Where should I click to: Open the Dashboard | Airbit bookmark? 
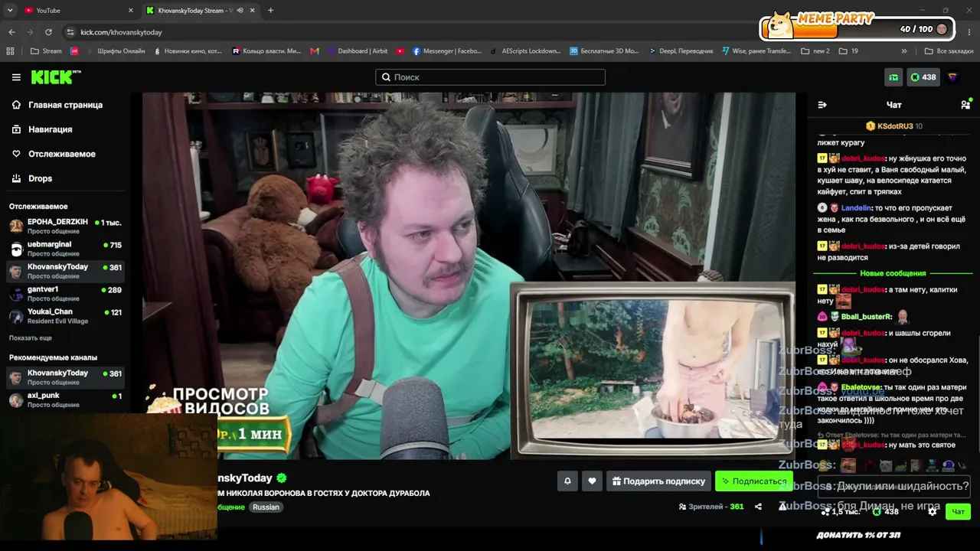pyautogui.click(x=357, y=51)
